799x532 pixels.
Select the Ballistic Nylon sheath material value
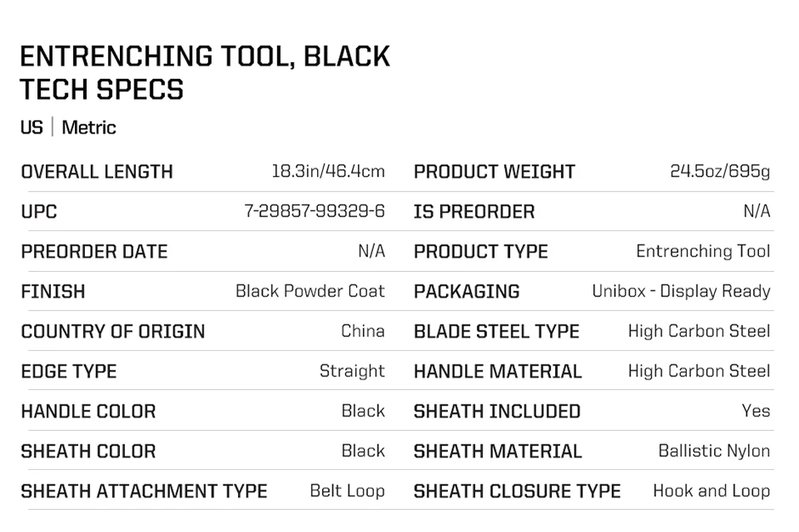point(714,451)
